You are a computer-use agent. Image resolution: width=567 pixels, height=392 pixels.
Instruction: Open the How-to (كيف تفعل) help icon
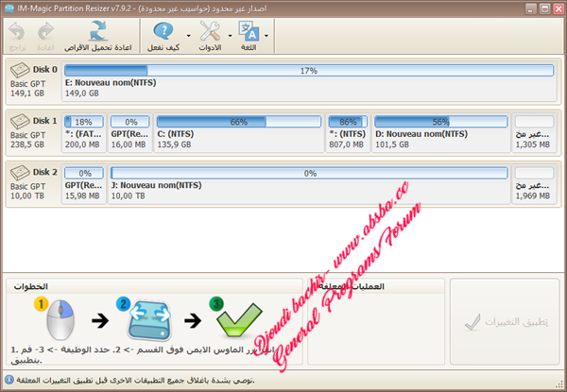pyautogui.click(x=163, y=31)
